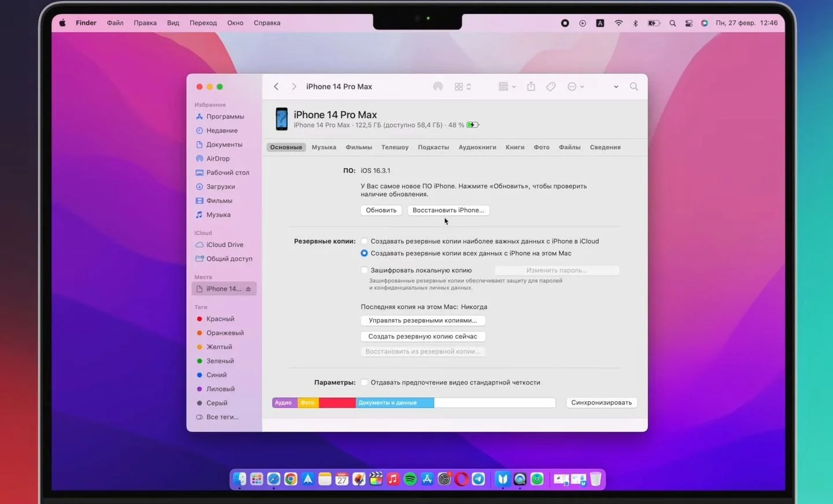The height and width of the screenshot is (504, 833).
Task: Click the Finder window search magnifier
Action: point(634,87)
